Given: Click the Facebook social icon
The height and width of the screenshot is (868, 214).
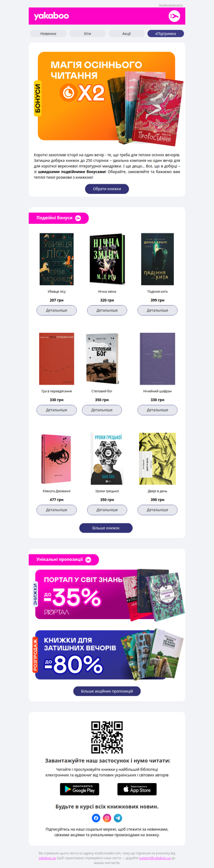Looking at the screenshot, I should point(96,818).
